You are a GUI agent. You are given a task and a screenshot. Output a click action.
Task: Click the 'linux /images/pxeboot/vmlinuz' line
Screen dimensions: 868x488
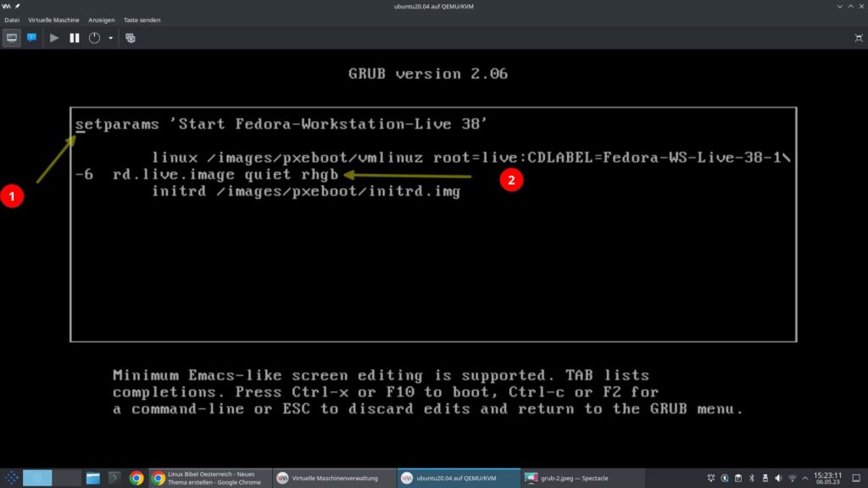click(471, 158)
